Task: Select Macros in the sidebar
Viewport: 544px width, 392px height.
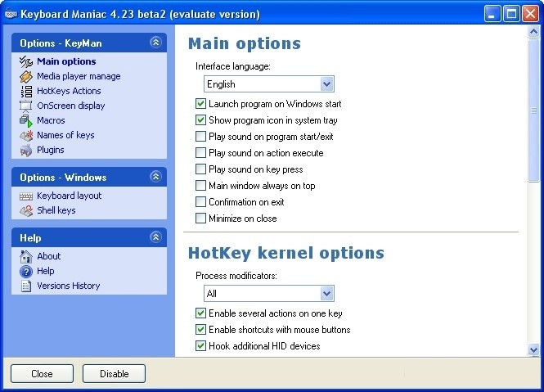Action: click(51, 120)
